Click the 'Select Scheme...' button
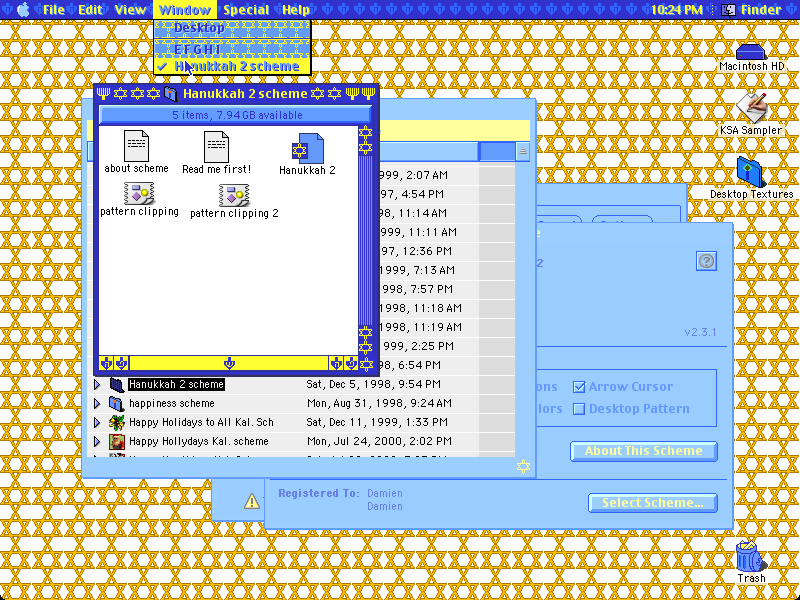Viewport: 800px width, 600px height. coord(653,503)
